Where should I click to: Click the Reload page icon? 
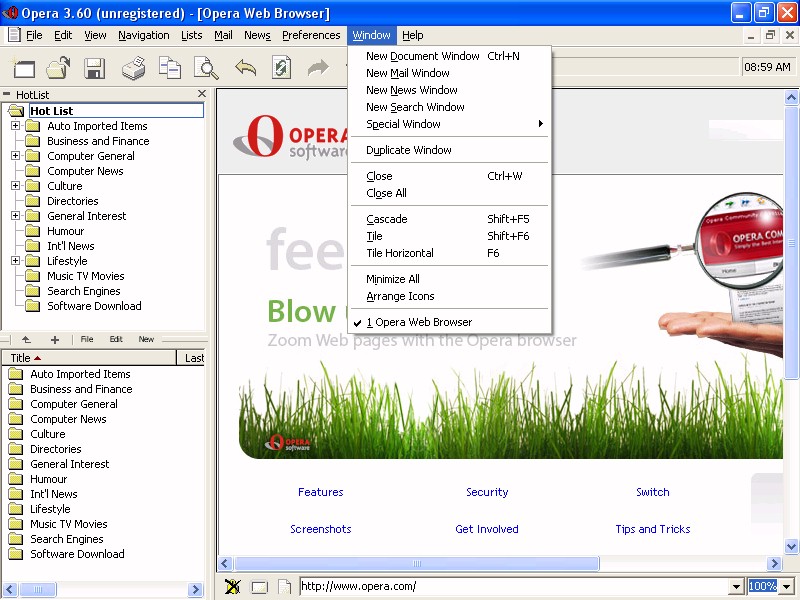point(281,68)
